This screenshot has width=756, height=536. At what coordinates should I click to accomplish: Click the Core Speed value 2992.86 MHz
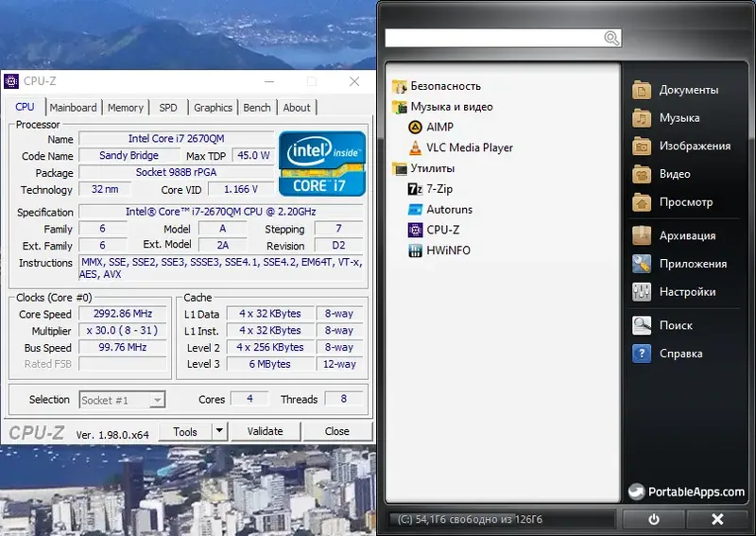pos(123,314)
